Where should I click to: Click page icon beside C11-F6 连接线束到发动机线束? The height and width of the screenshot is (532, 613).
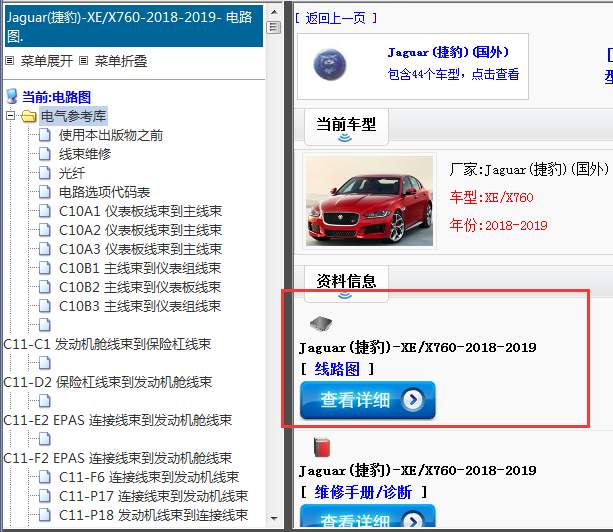click(x=45, y=477)
